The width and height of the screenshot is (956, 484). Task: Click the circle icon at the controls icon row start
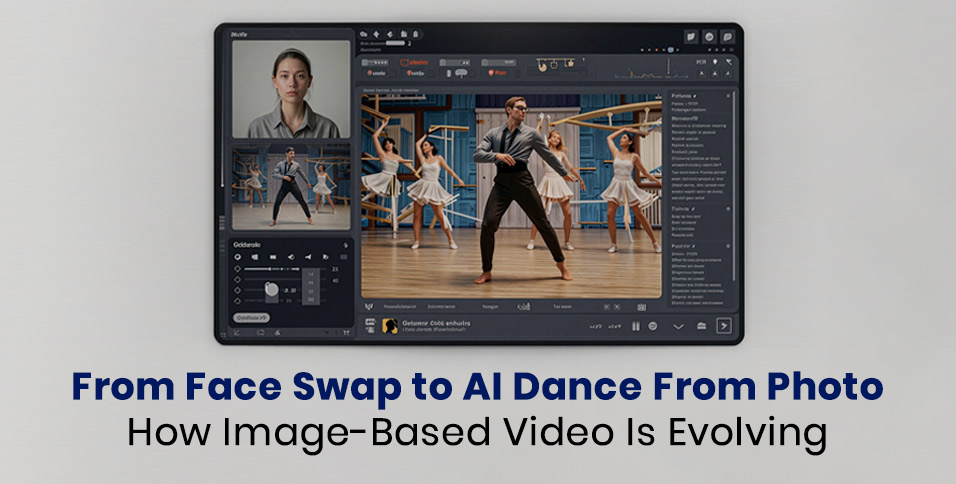pos(237,257)
